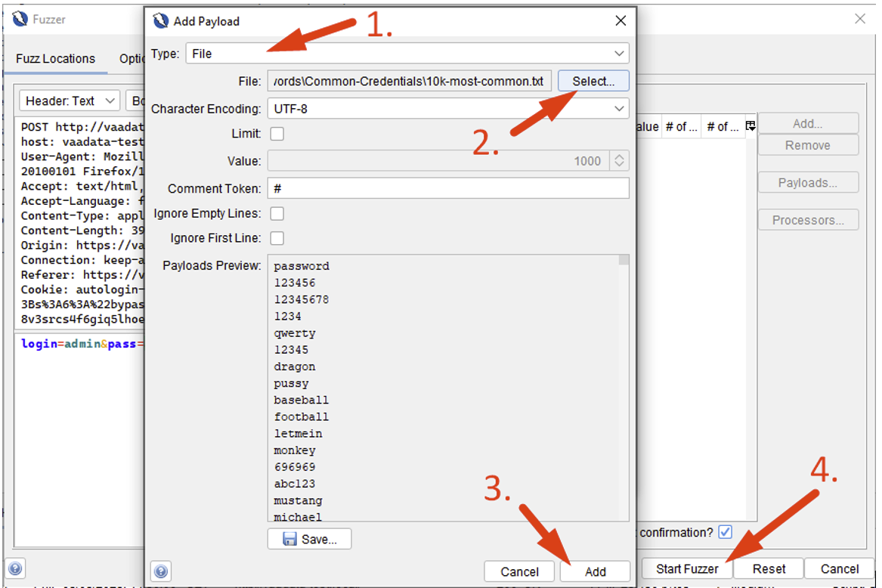
Task: Expand the Character Encoding dropdown
Action: click(448, 109)
